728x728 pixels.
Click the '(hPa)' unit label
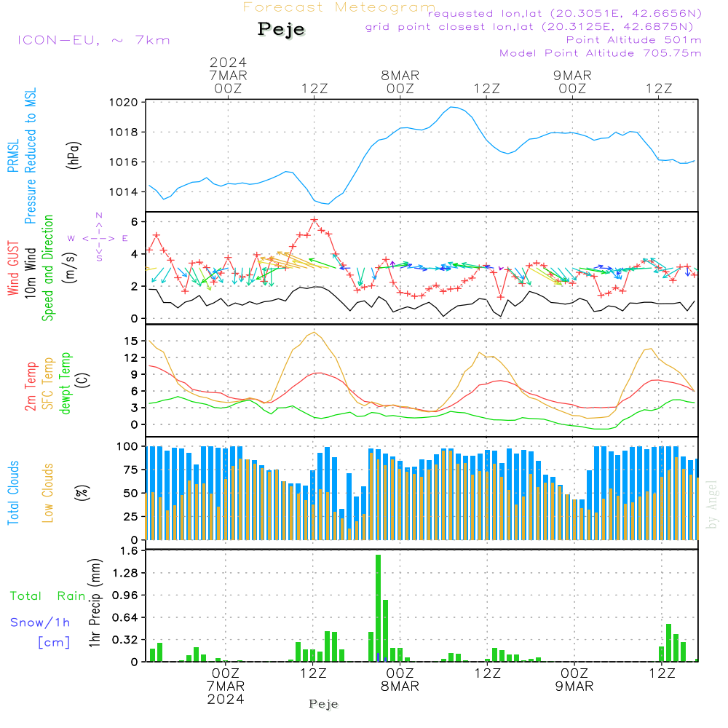(x=73, y=155)
